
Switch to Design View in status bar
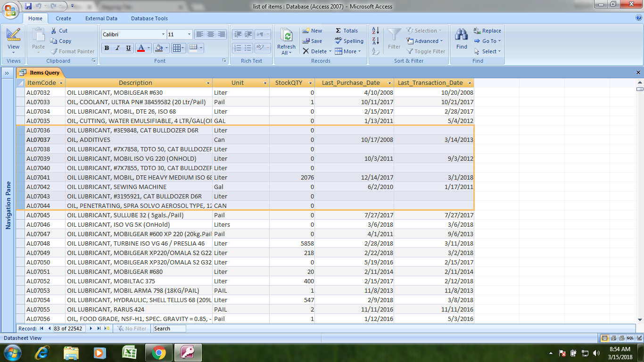638,338
